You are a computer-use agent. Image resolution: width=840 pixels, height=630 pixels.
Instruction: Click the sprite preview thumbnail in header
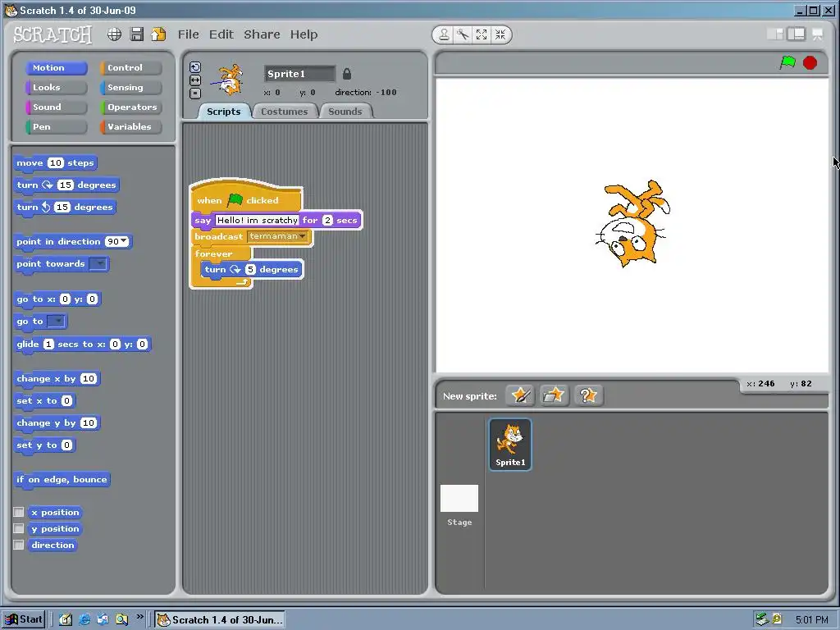pos(230,80)
